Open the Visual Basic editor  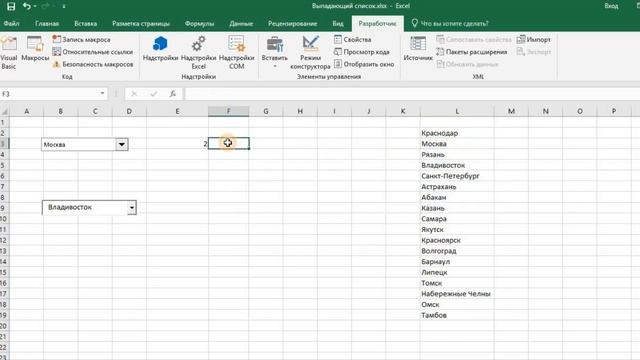9,53
